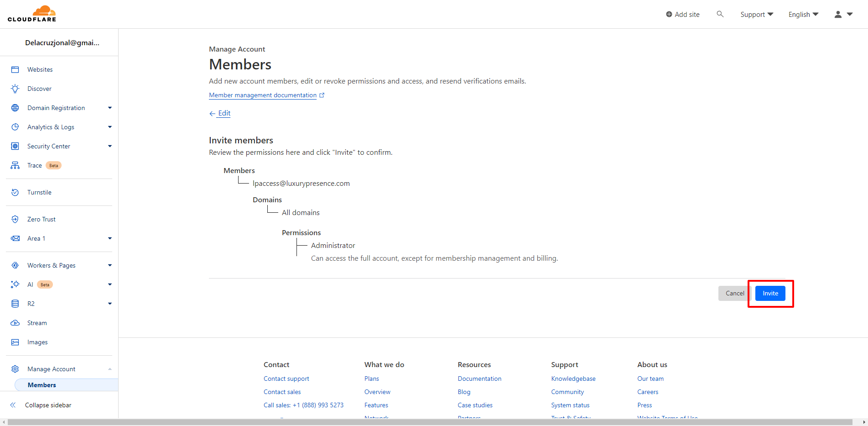The image size is (868, 426).
Task: Click the Images sidebar icon
Action: click(15, 342)
